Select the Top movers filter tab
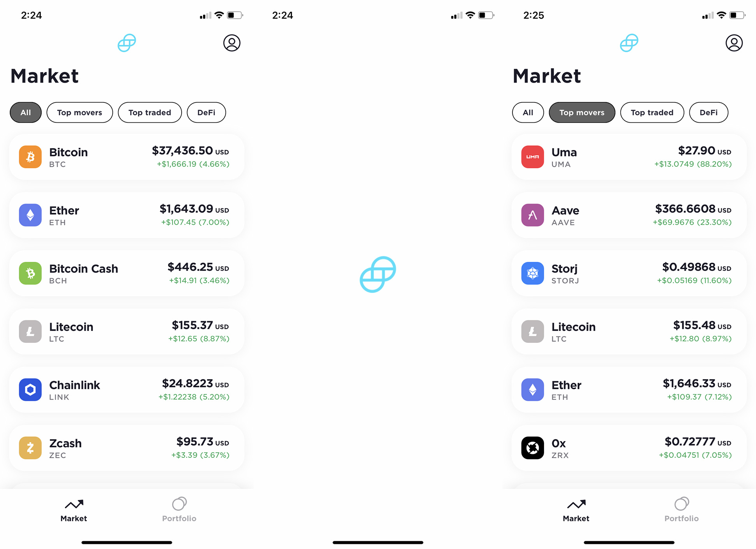This screenshot has height=549, width=756. coord(581,112)
